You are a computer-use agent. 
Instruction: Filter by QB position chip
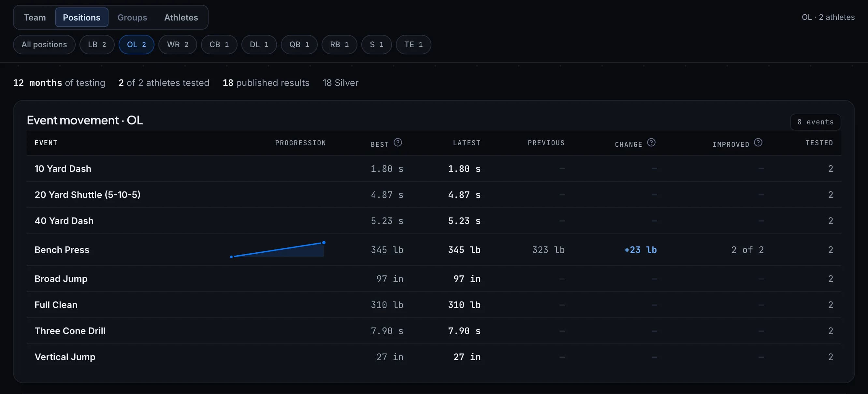coord(299,45)
